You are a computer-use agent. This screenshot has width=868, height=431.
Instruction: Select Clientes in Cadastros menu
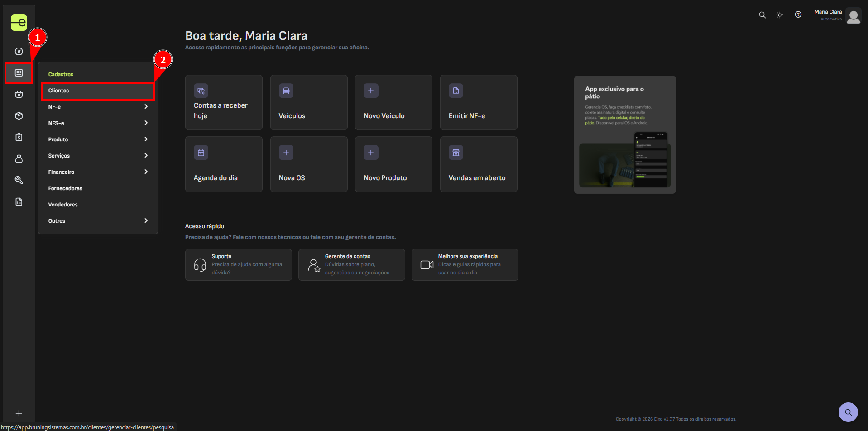[98, 91]
